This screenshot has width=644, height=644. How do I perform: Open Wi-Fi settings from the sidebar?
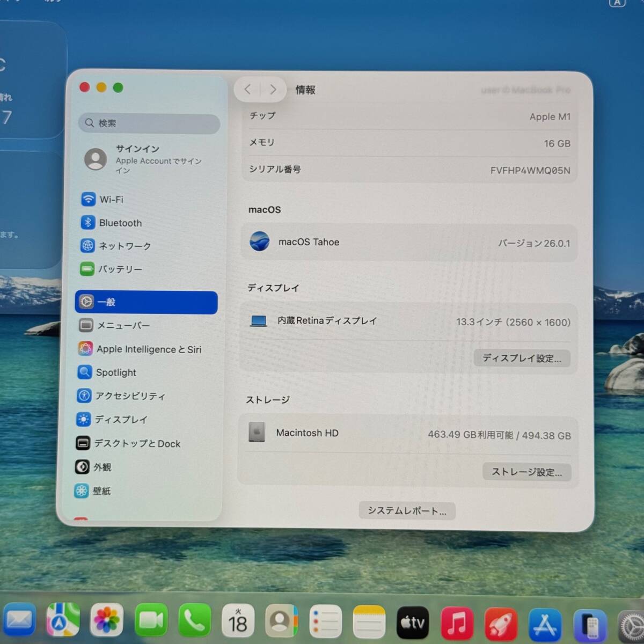[111, 199]
